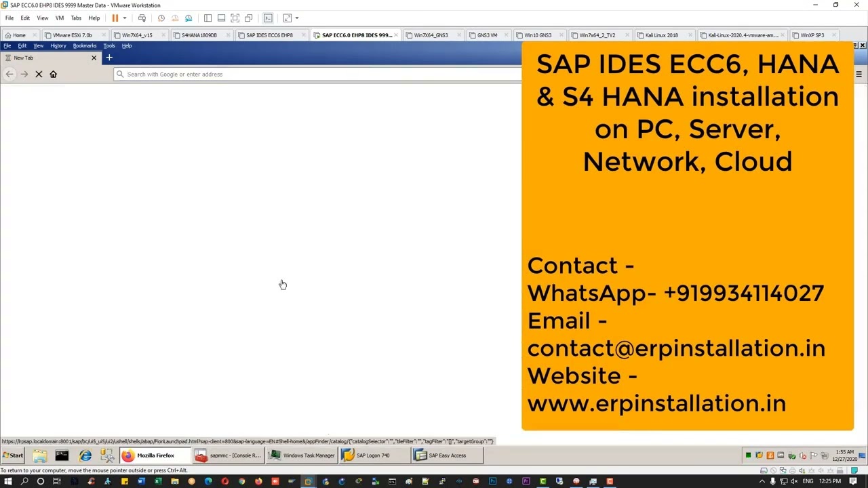The width and height of the screenshot is (868, 488).
Task: Open the stretch guest display dropdown
Action: click(x=296, y=18)
